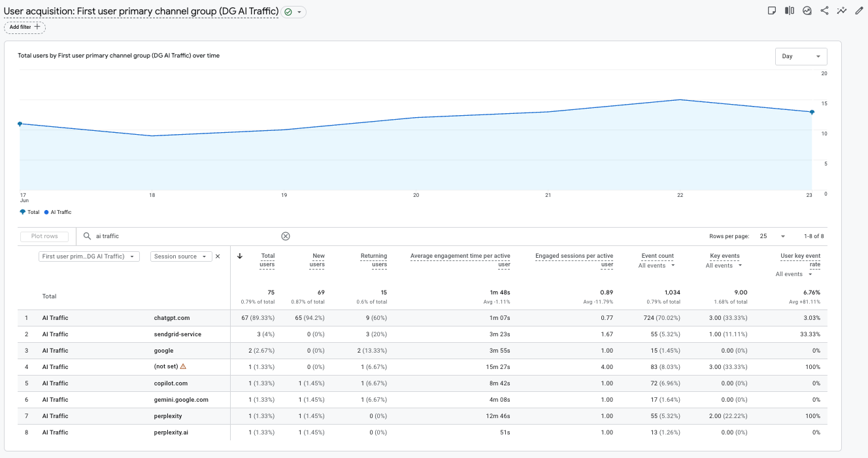Open the First user primary channel group dropdown
This screenshot has height=458, width=868.
point(89,256)
